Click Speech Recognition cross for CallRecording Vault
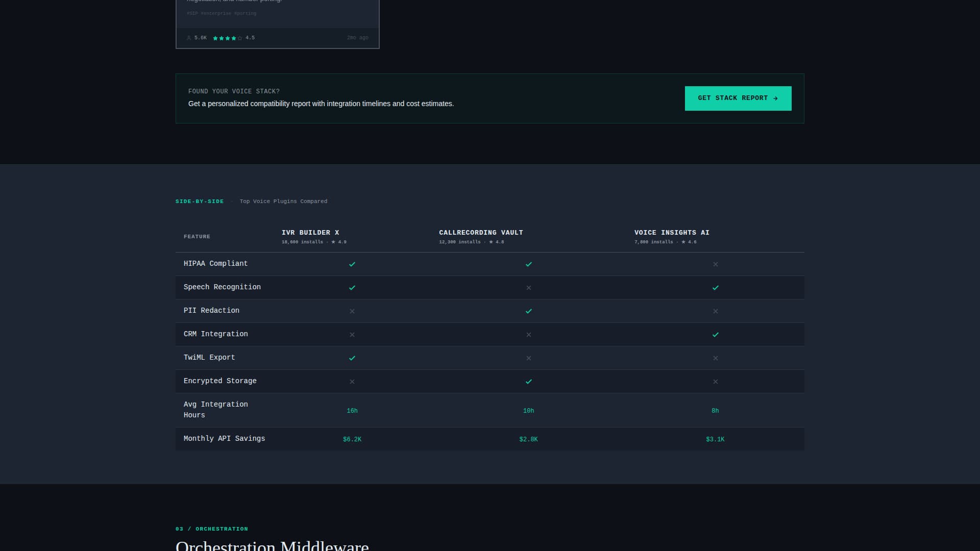Image resolution: width=980 pixels, height=551 pixels. (529, 288)
